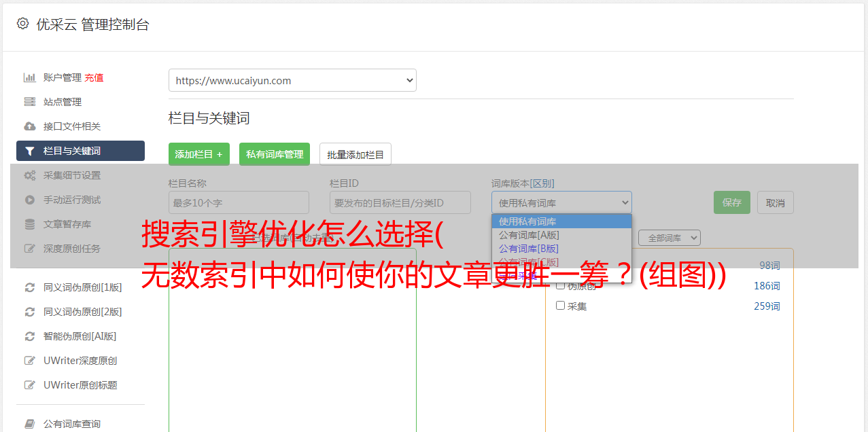868x432 pixels.
Task: Tick the 伪原创 checkbox
Action: point(561,286)
